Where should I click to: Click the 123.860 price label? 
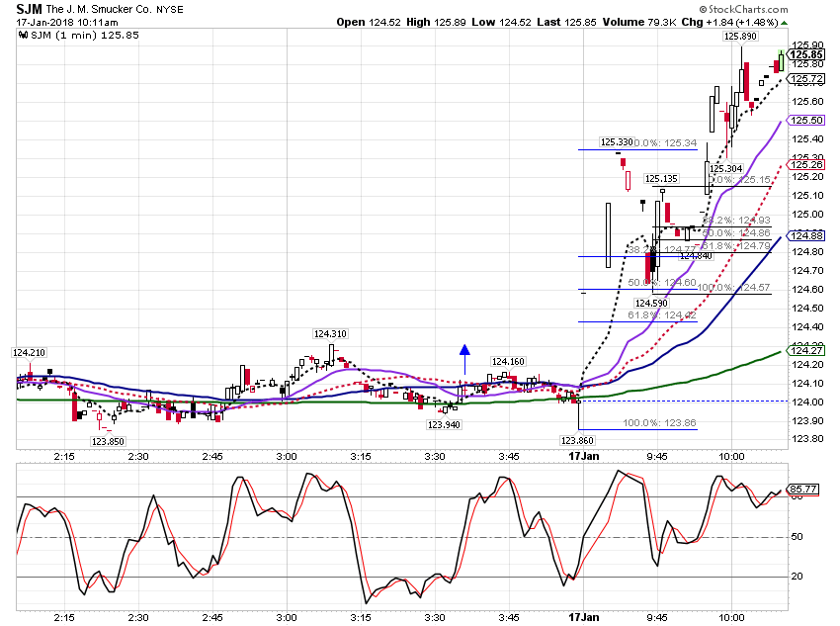pos(577,440)
